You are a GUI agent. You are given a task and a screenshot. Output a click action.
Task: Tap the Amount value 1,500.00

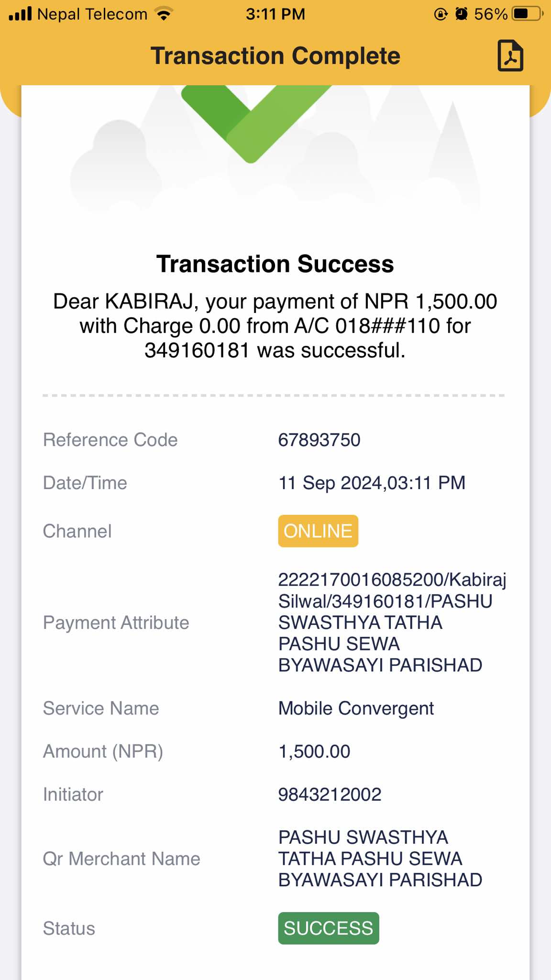(314, 751)
